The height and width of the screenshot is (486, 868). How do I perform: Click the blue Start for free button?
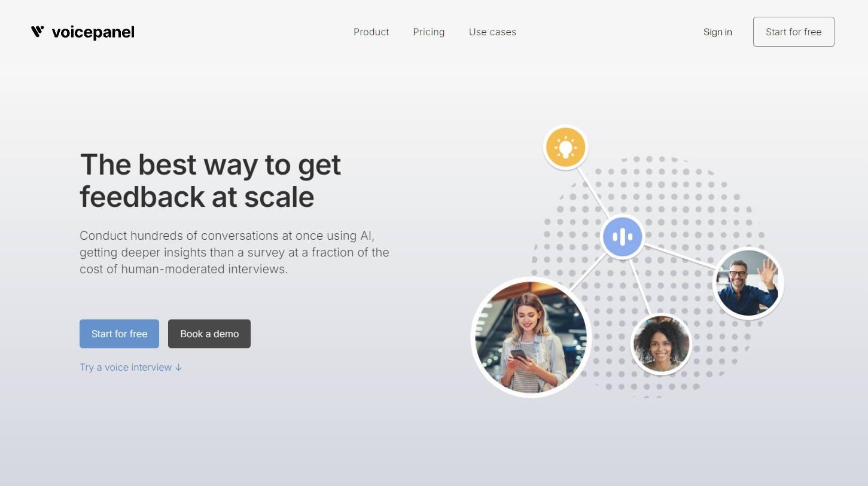click(119, 334)
